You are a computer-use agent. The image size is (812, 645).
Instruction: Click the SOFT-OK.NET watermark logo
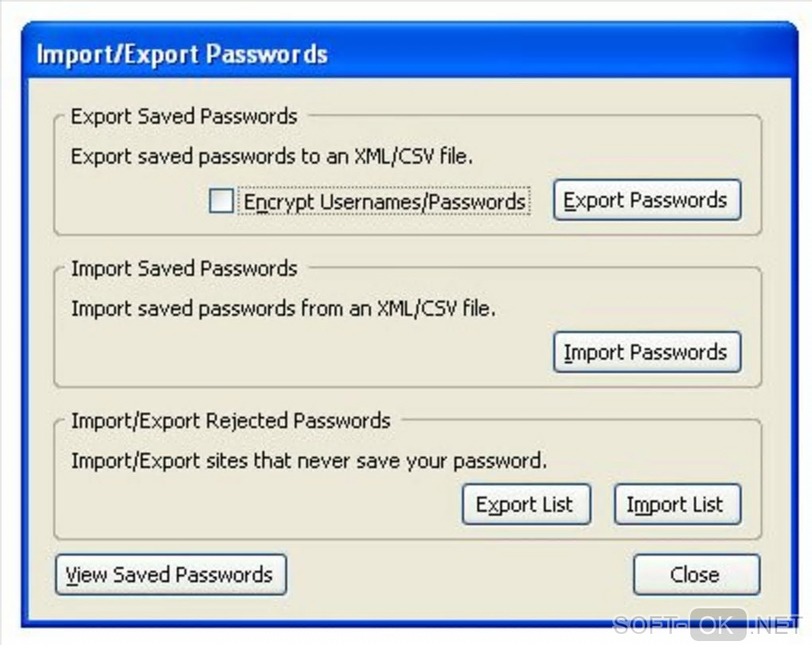(707, 623)
